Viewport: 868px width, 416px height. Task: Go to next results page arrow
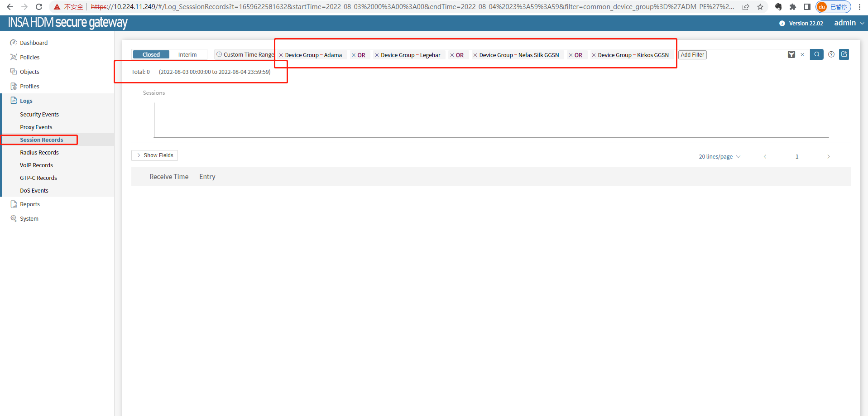828,157
